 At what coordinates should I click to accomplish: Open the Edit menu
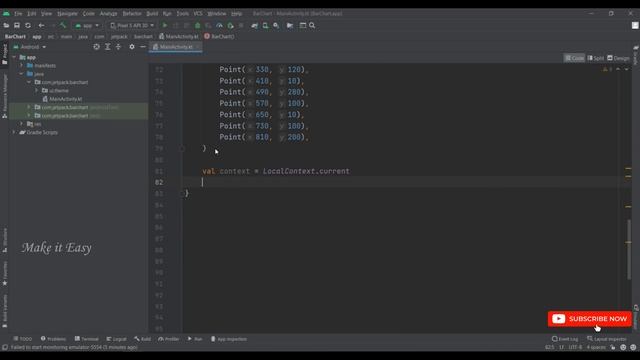[x=31, y=13]
